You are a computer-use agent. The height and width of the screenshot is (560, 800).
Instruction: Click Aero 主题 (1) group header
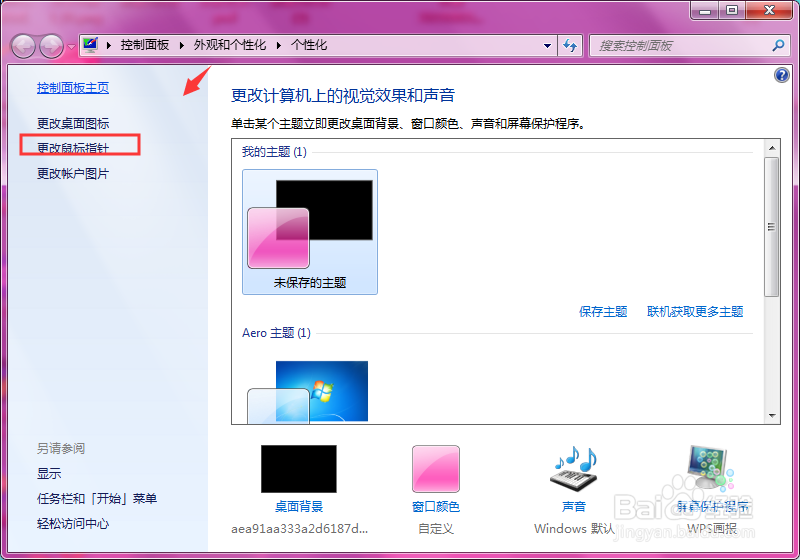pyautogui.click(x=276, y=333)
